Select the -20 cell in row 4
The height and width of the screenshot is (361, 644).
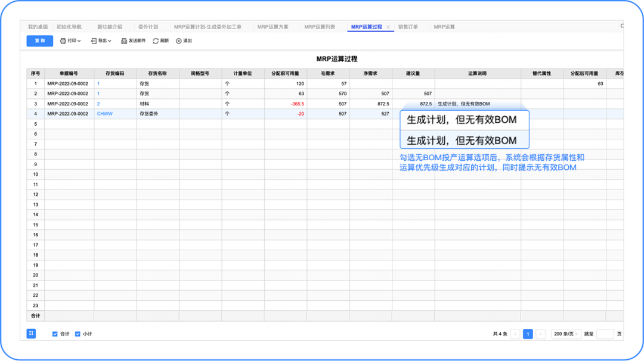pyautogui.click(x=286, y=114)
